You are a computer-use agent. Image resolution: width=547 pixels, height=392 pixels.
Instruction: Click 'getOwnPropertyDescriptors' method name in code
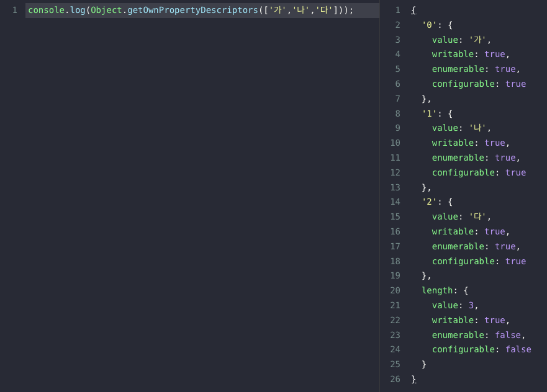[x=192, y=11]
